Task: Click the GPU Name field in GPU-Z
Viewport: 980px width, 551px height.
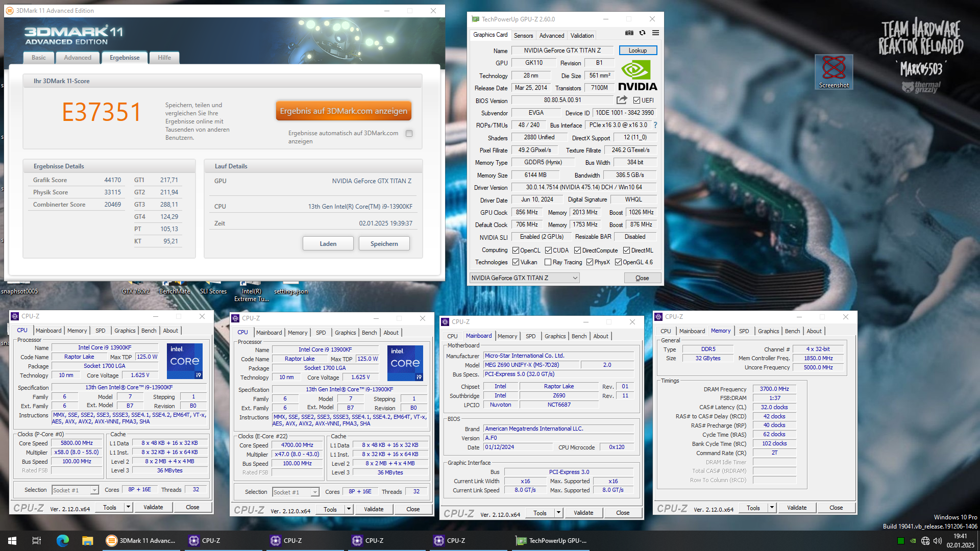Action: coord(562,51)
